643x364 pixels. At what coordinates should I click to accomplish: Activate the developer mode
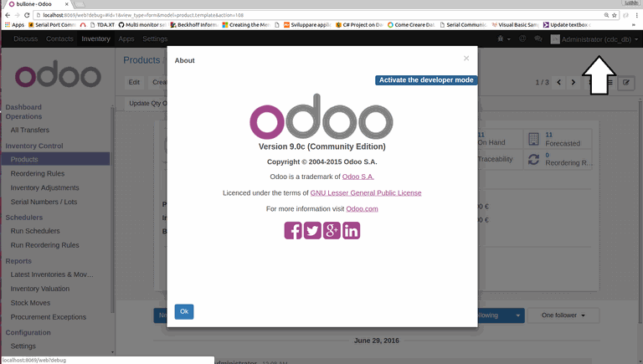426,80
